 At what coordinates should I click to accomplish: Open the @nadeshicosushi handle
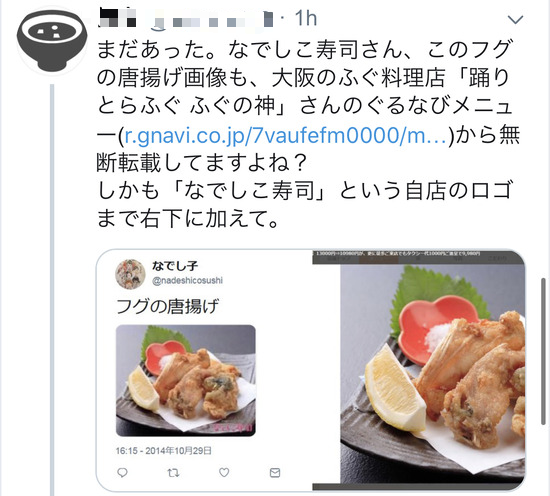187,281
